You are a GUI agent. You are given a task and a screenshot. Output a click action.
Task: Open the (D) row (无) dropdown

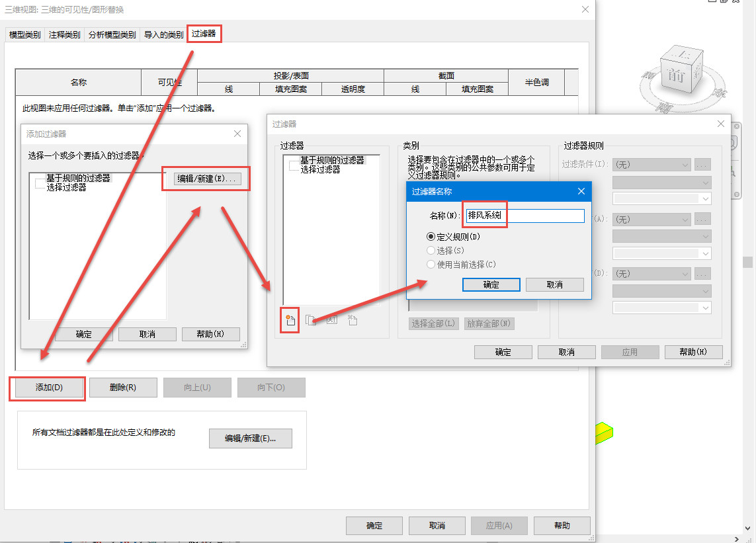tap(651, 274)
